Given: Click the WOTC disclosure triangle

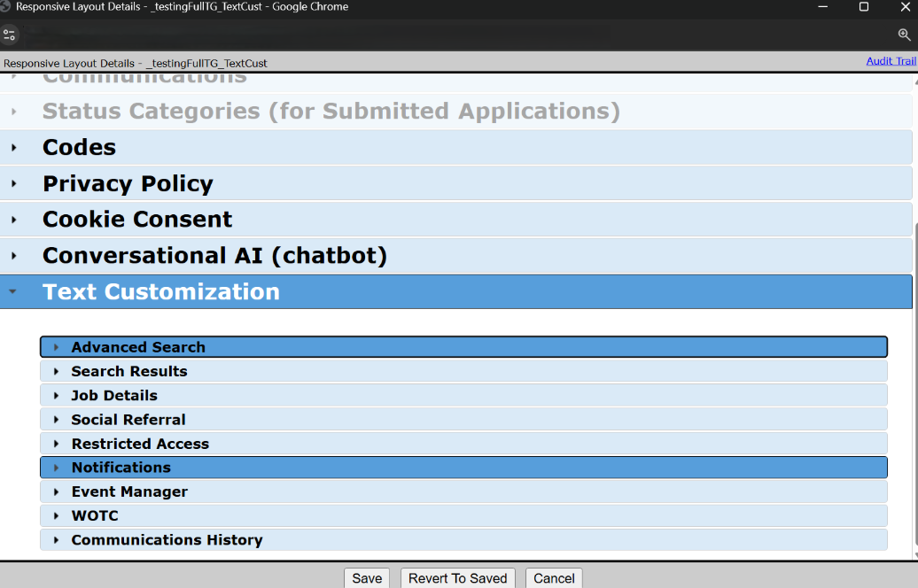Looking at the screenshot, I should pos(57,515).
